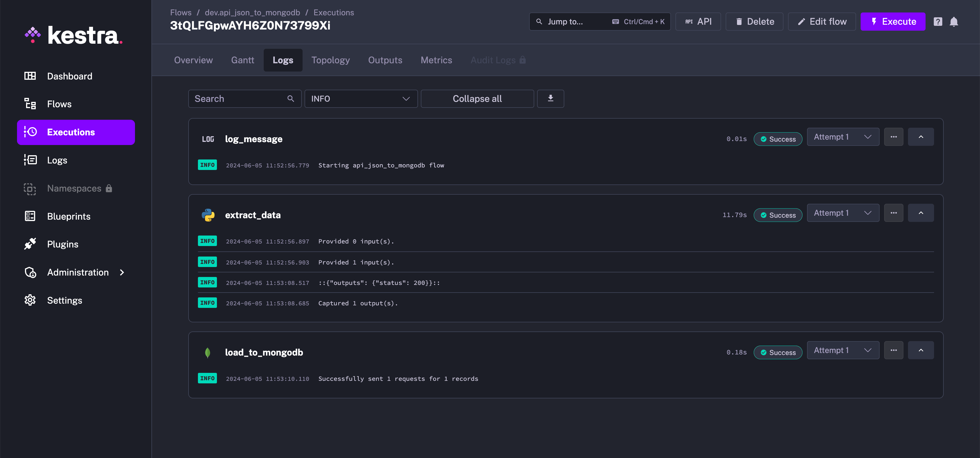Click the MongoDB leaf icon
The height and width of the screenshot is (458, 980).
click(x=208, y=352)
